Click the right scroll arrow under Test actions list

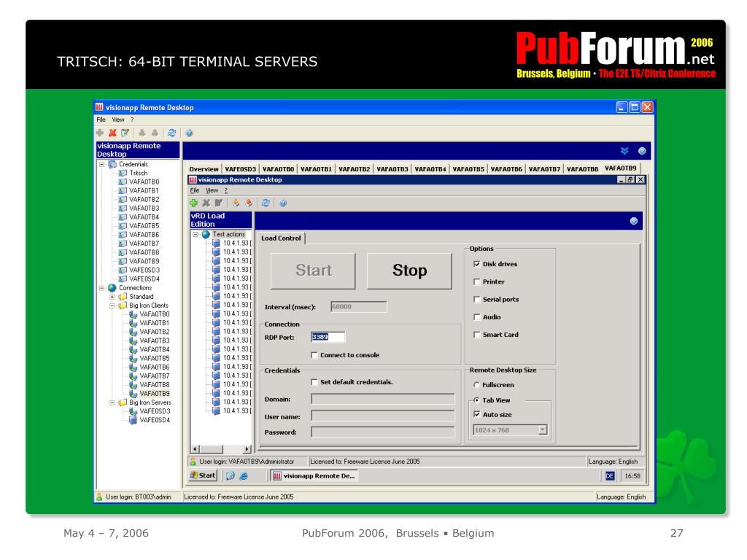247,449
